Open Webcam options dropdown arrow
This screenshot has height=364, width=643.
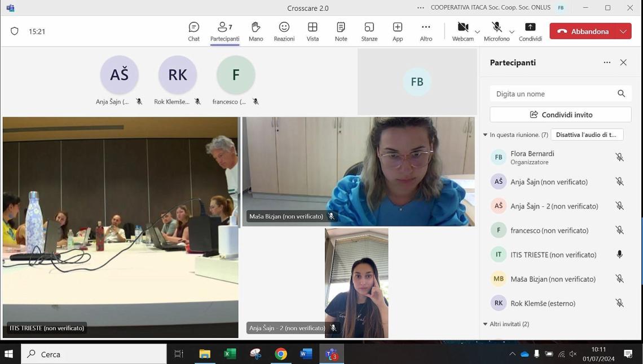(x=477, y=32)
